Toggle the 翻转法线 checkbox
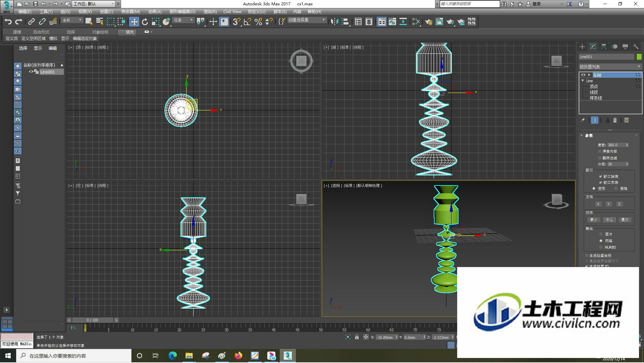 (600, 158)
